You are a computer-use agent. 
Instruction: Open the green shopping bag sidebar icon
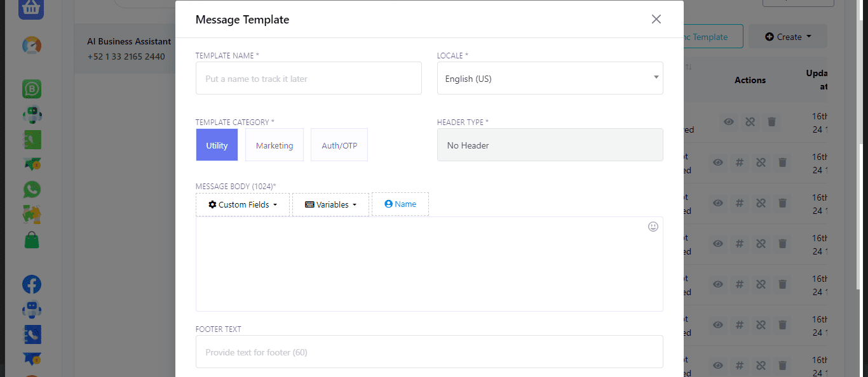click(x=31, y=240)
